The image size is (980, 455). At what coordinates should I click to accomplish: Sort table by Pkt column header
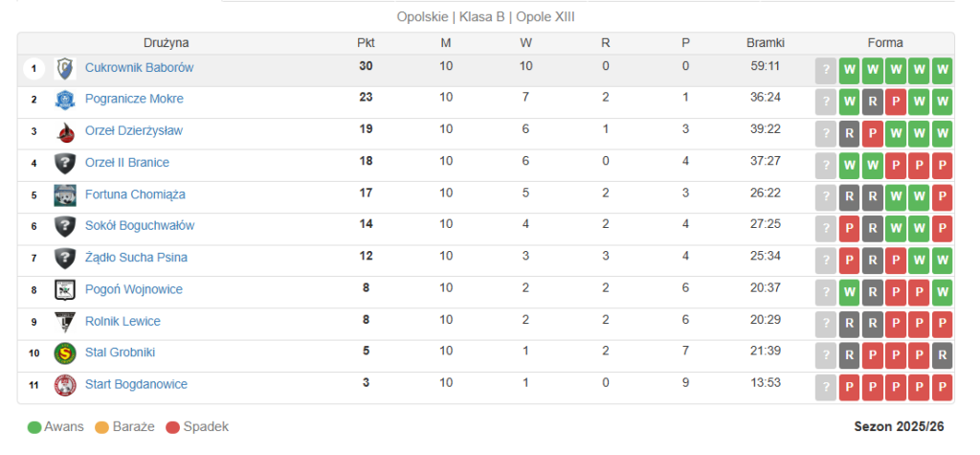pyautogui.click(x=366, y=43)
